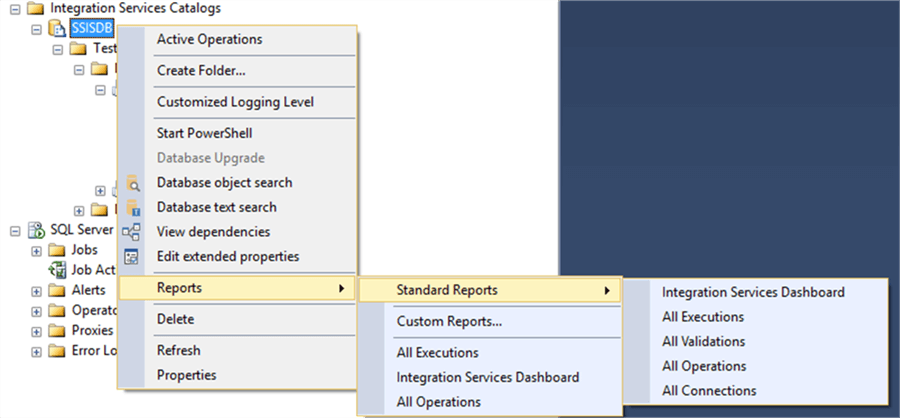Expand the Alerts folder node
Screen dimensions: 900x418
[37, 291]
